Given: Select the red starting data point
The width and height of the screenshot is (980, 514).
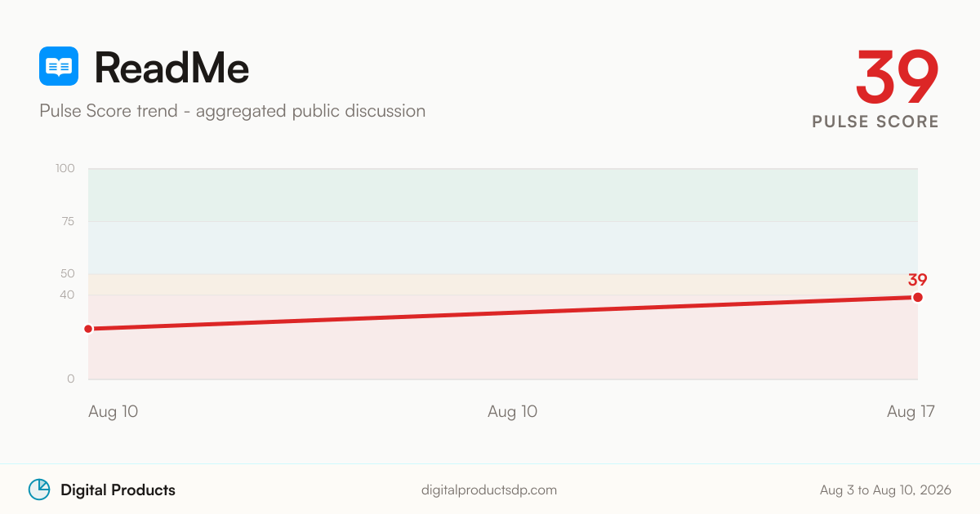Looking at the screenshot, I should (88, 329).
